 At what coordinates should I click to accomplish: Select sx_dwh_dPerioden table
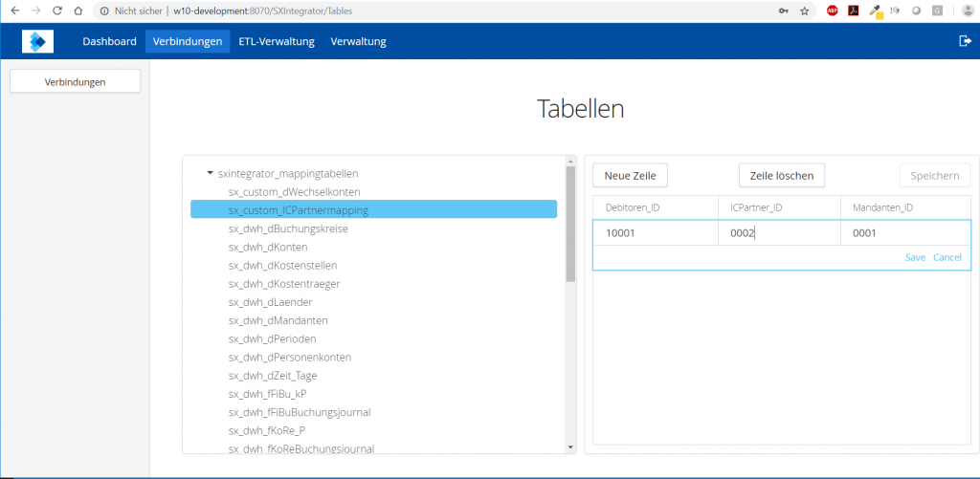(273, 338)
